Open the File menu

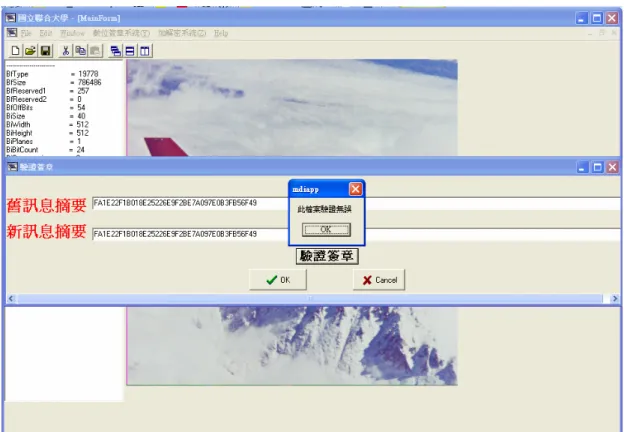[x=26, y=33]
